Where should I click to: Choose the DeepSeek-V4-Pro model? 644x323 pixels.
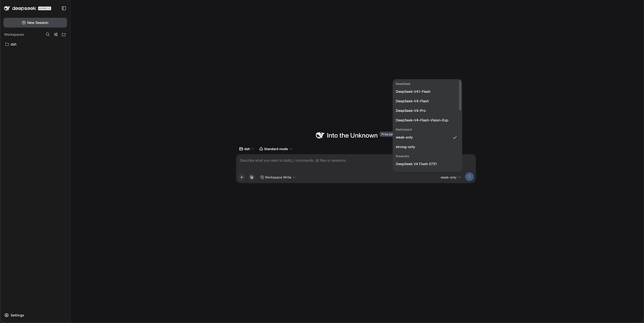(x=426, y=111)
